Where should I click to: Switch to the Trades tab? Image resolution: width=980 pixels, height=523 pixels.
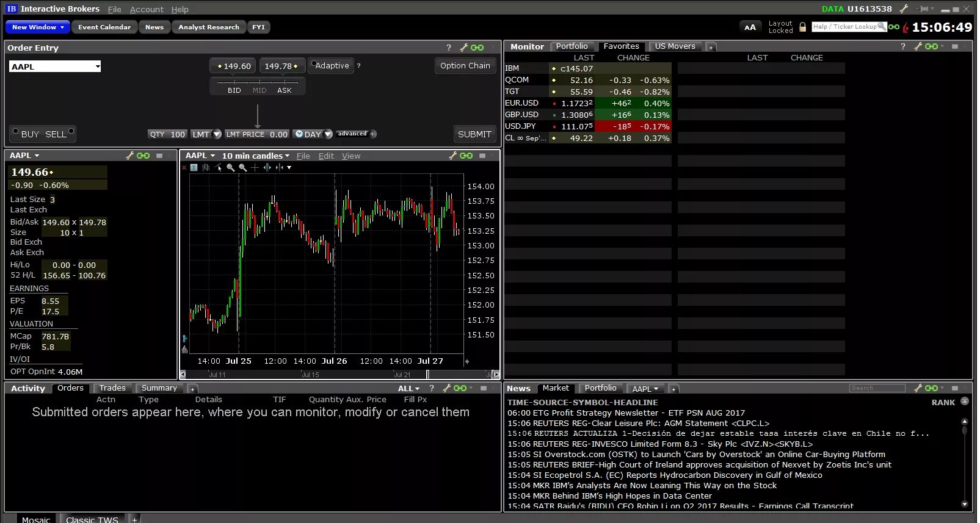(112, 388)
